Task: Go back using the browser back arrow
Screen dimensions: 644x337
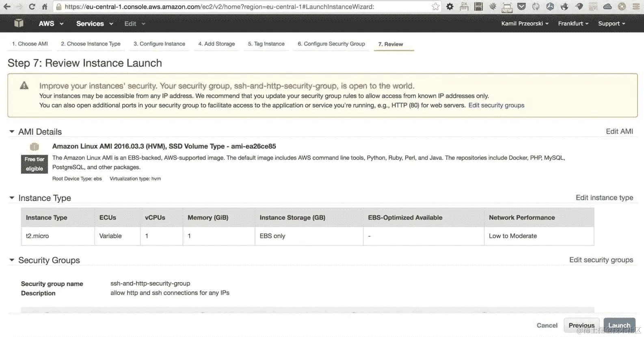Action: point(7,6)
